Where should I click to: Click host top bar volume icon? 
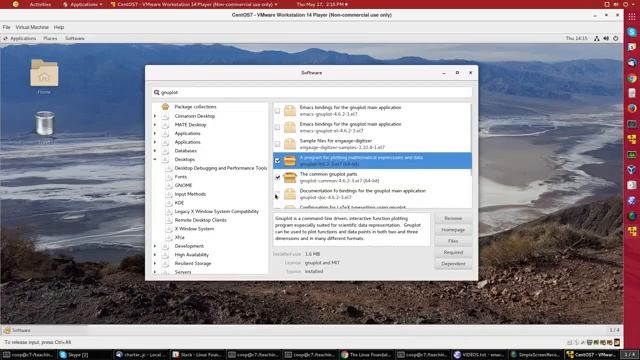coord(616,4)
